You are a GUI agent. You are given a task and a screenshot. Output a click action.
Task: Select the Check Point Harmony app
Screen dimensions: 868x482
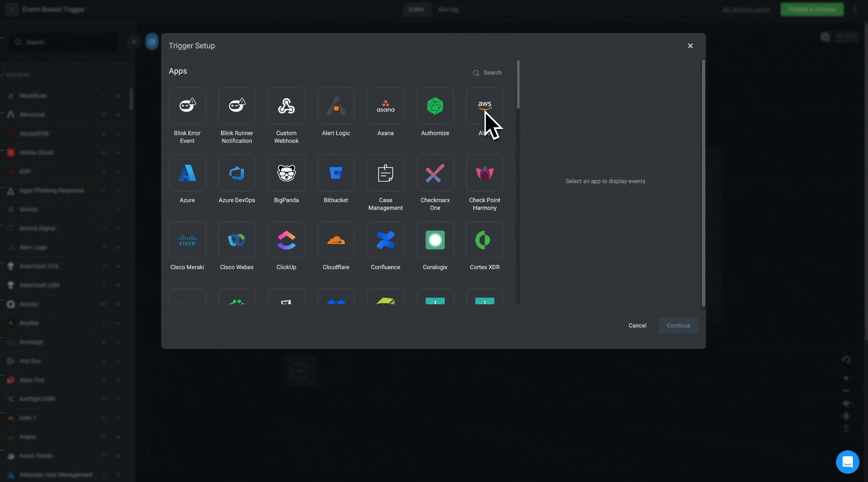coord(484,173)
